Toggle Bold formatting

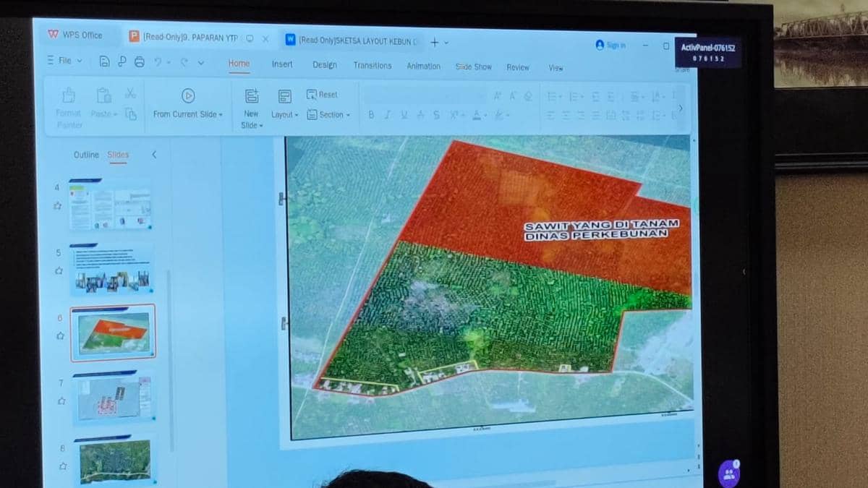point(371,115)
